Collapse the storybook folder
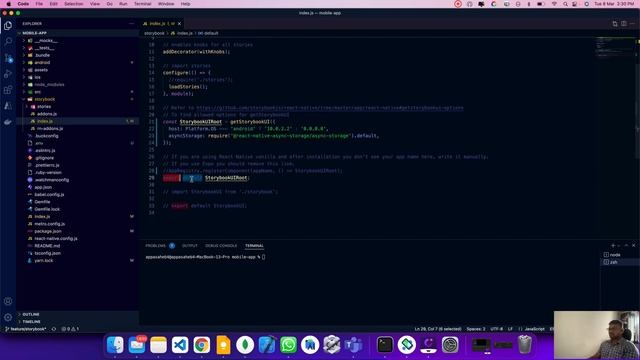Image resolution: width=640 pixels, height=360 pixels. tap(44, 99)
